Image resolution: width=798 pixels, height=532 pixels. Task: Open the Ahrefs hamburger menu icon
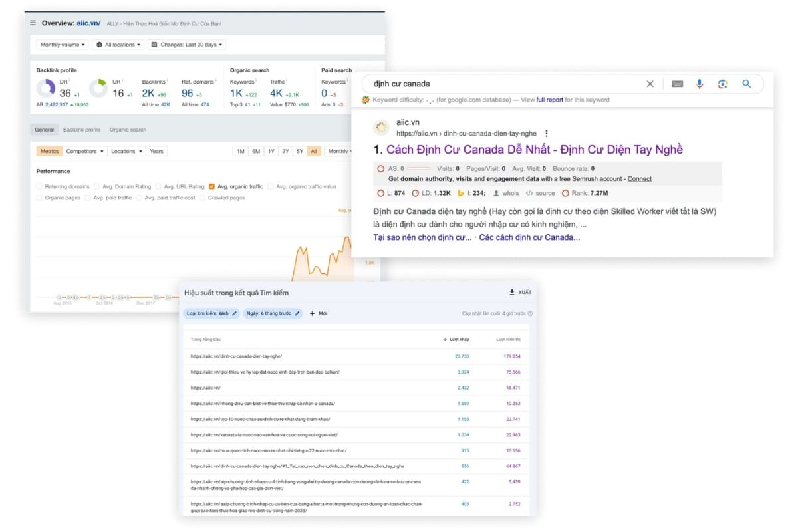pos(33,23)
